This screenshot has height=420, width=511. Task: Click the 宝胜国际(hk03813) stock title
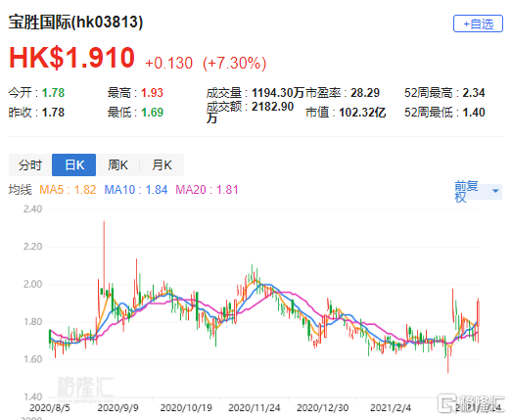tap(75, 23)
